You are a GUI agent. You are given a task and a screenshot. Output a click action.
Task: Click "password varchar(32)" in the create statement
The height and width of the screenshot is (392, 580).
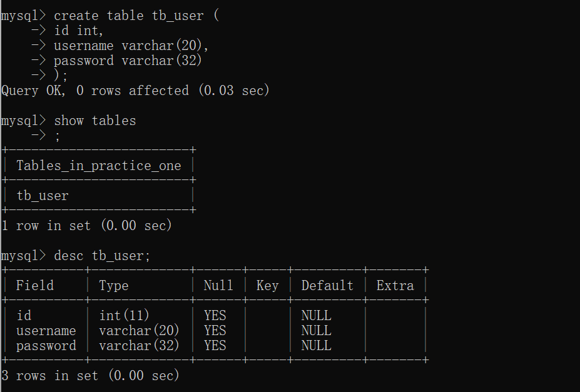pyautogui.click(x=128, y=61)
